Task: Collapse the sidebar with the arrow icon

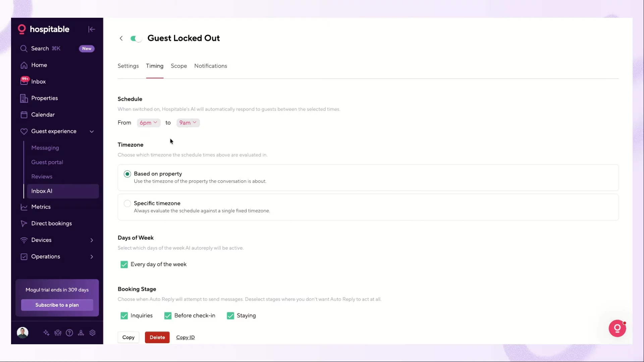Action: (92, 29)
